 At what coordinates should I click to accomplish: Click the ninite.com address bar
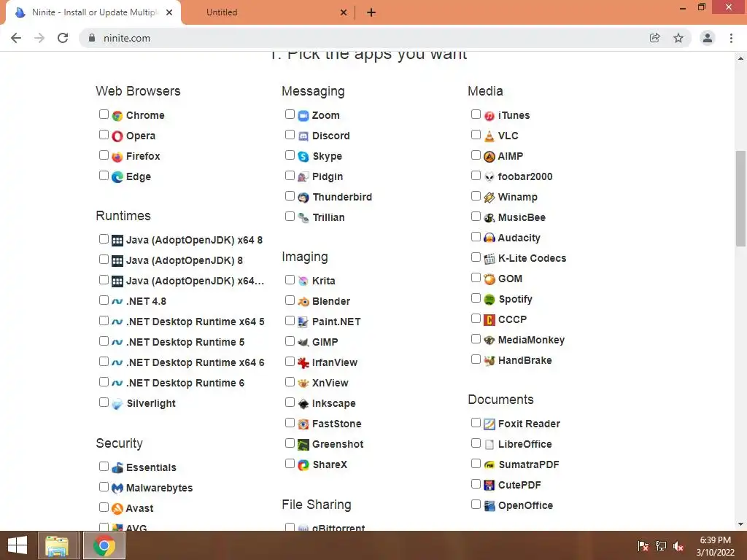click(365, 38)
